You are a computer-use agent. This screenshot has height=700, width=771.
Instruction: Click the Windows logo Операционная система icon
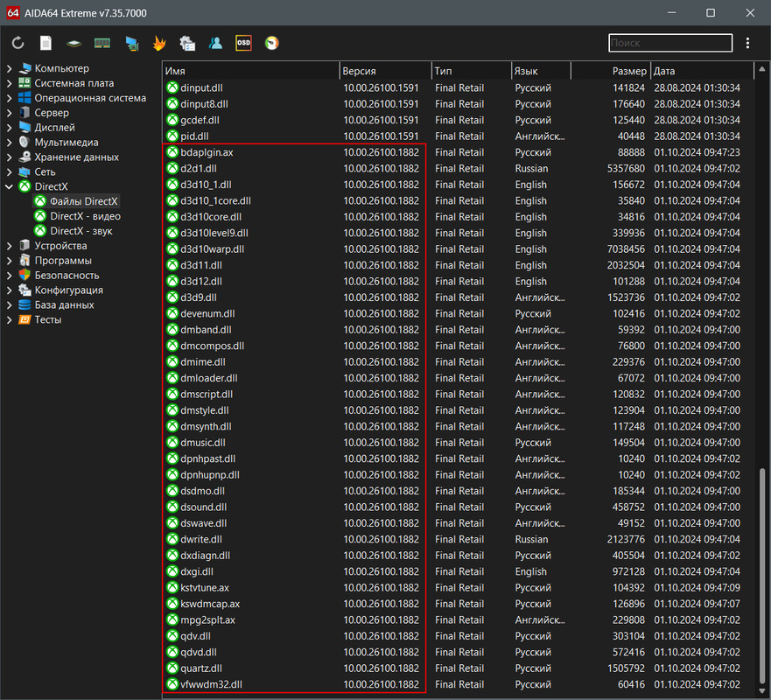25,98
